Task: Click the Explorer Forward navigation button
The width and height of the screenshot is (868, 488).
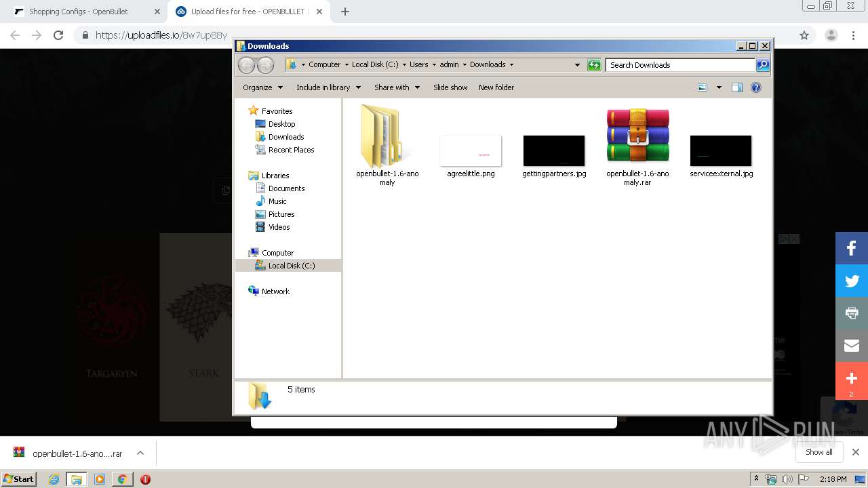Action: pyautogui.click(x=265, y=65)
